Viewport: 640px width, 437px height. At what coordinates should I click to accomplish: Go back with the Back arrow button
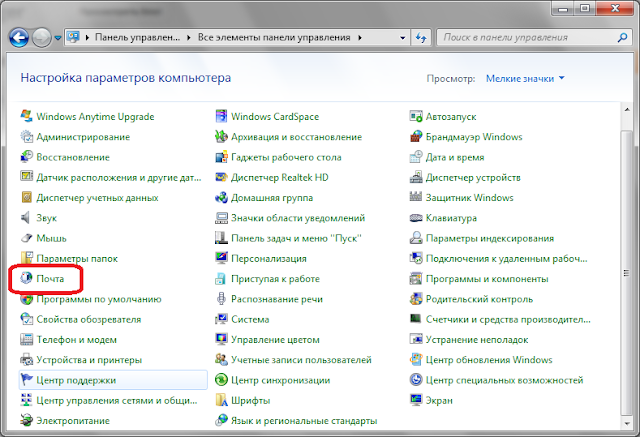click(19, 38)
